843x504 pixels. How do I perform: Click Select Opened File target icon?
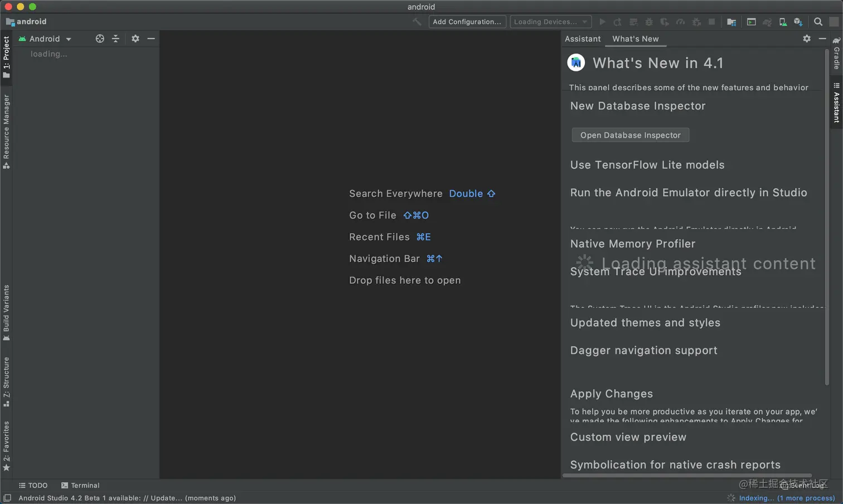pos(100,38)
